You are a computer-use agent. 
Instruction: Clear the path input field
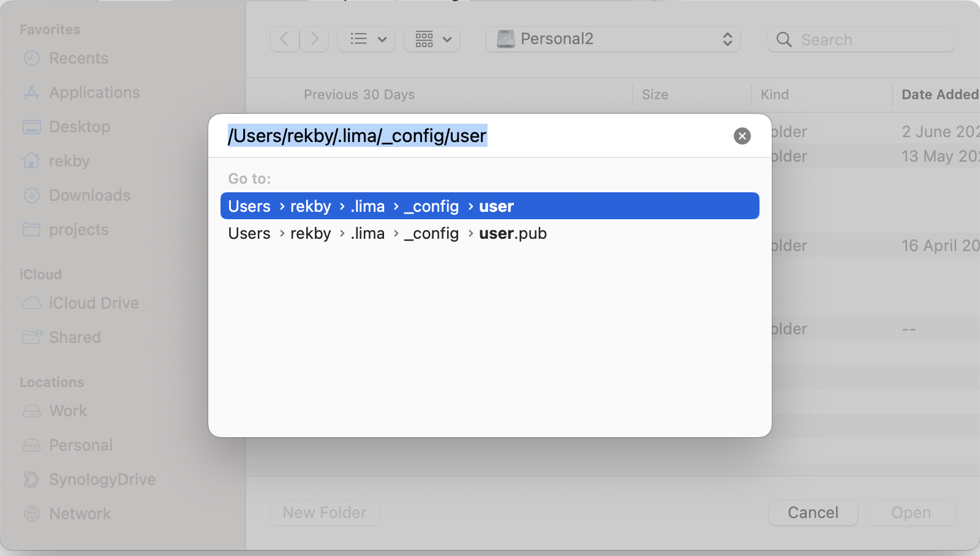[x=742, y=136]
